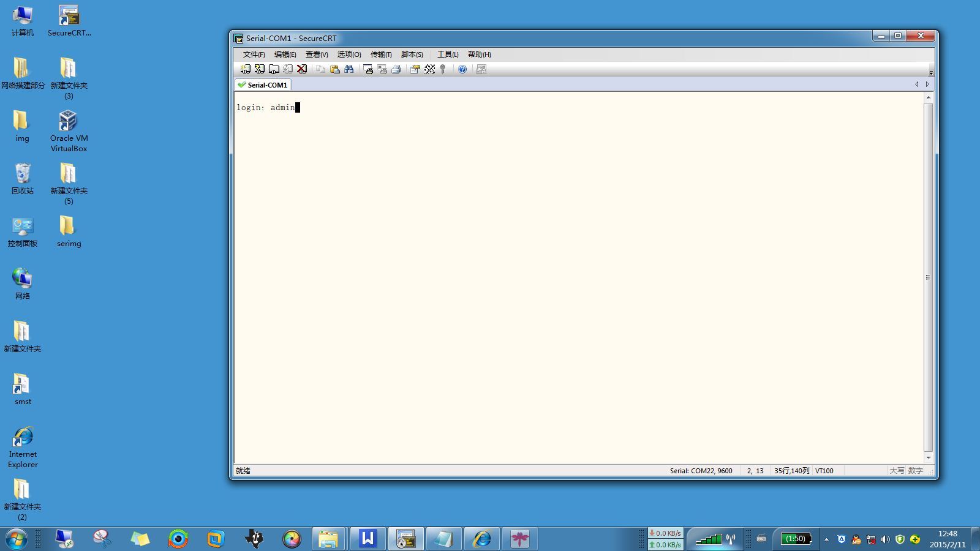Select the smst desktop shortcut
The height and width of the screenshot is (551, 980).
pos(23,389)
